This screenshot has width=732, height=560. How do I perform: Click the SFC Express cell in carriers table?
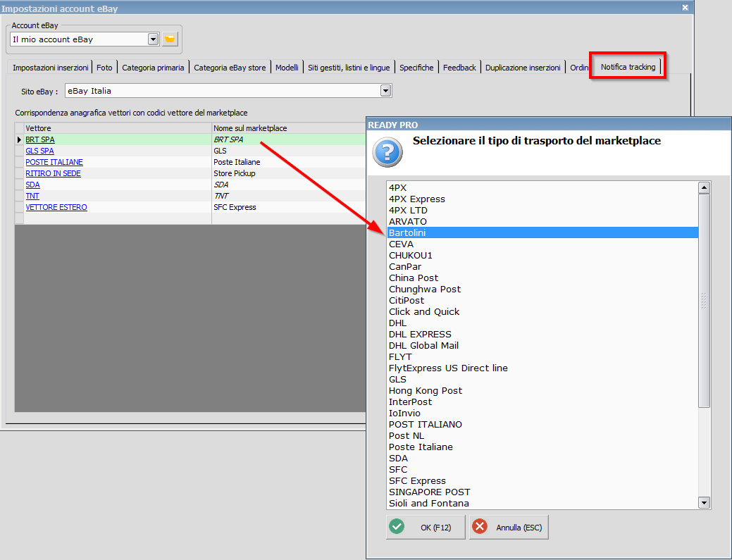[x=289, y=207]
